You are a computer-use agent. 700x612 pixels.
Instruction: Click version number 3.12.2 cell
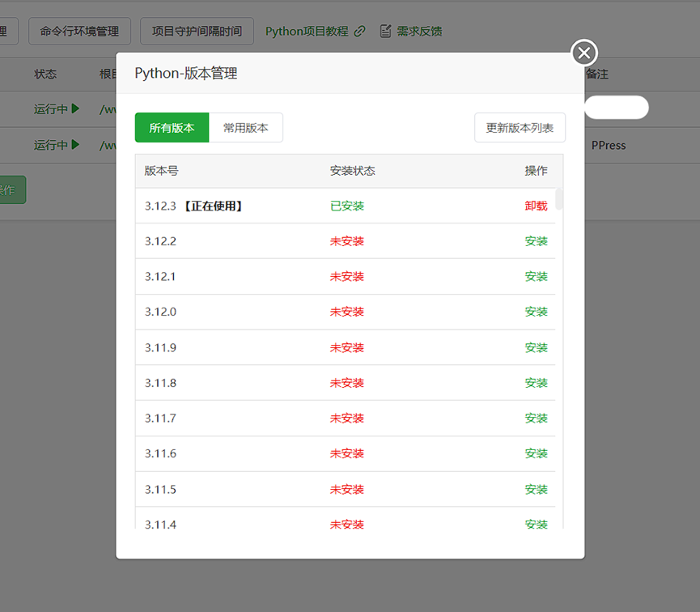tap(160, 241)
